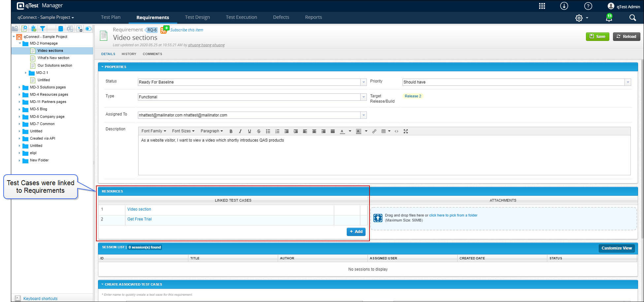The height and width of the screenshot is (302, 644).
Task: Open the Get Free Trial test case link
Action: 140,219
